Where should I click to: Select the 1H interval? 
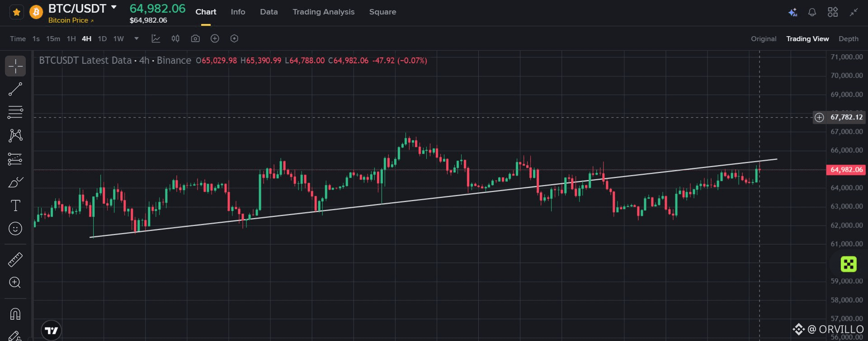coord(71,39)
